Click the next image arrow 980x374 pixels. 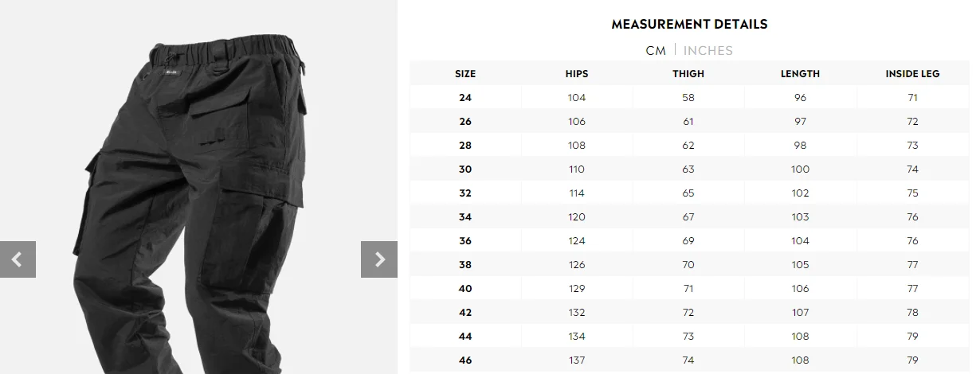(379, 259)
